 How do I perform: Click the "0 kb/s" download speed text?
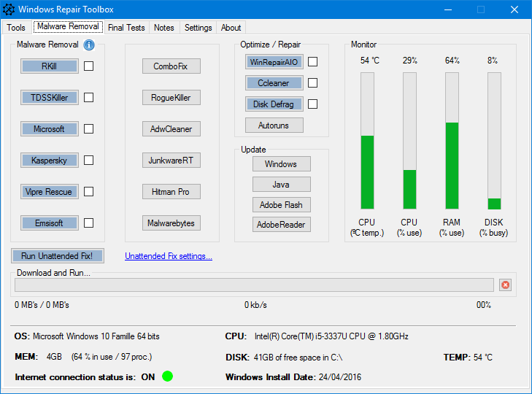(x=255, y=305)
